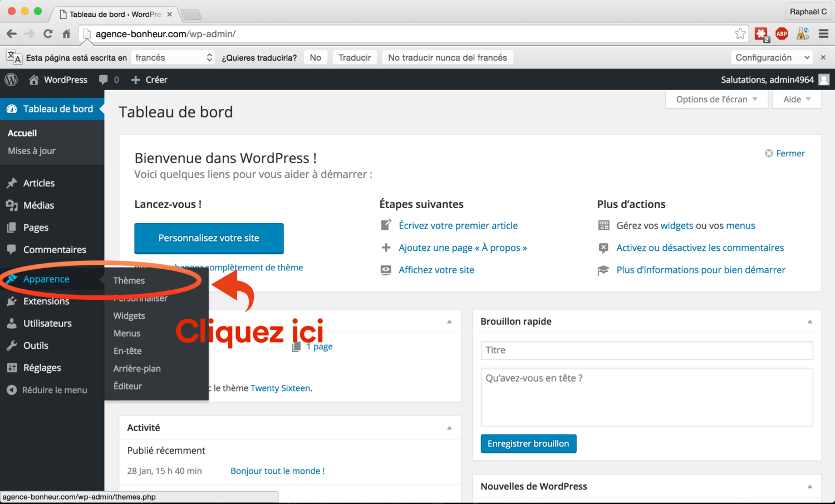Open the Raphaël C profile button

coord(808,11)
